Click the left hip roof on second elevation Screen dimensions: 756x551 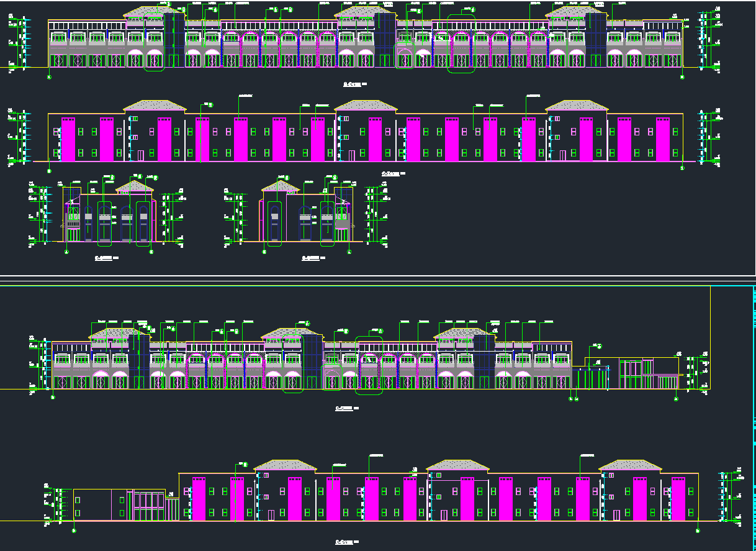tap(154, 106)
